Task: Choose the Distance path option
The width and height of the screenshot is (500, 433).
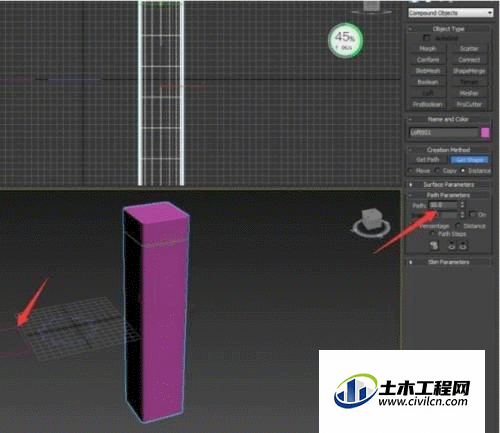Action: coord(458,226)
